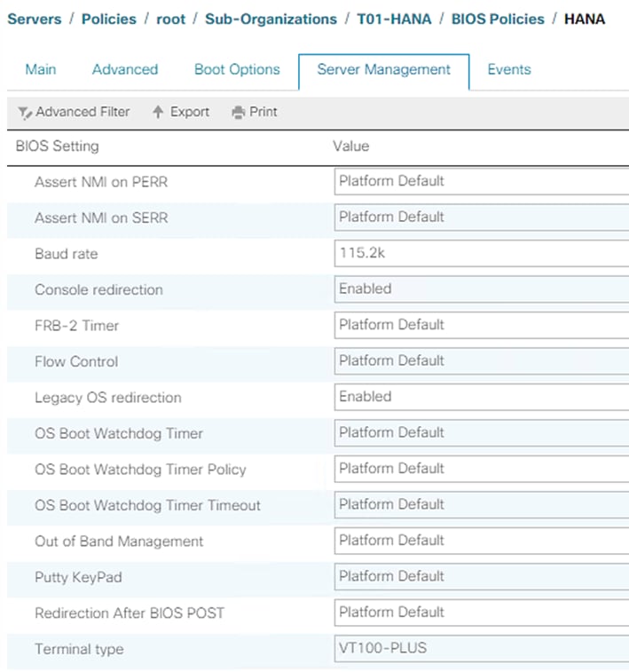Navigate to Servers in the breadcrumb
Screen dimensions: 629x672
tap(34, 19)
